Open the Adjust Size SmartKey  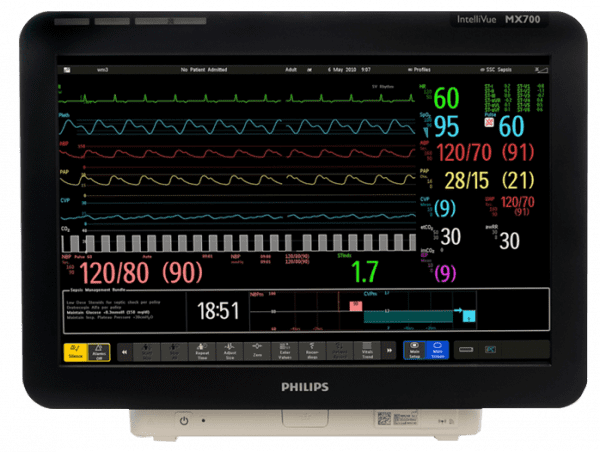tap(230, 352)
